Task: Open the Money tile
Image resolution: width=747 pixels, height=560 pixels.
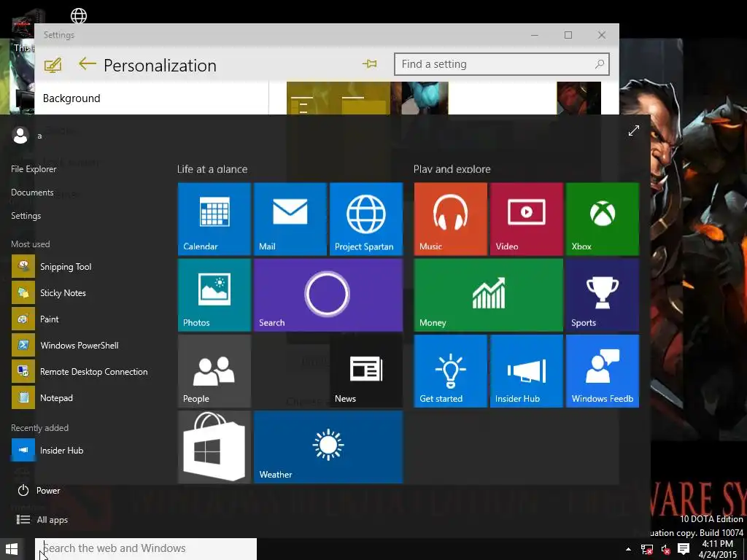Action: click(x=489, y=295)
